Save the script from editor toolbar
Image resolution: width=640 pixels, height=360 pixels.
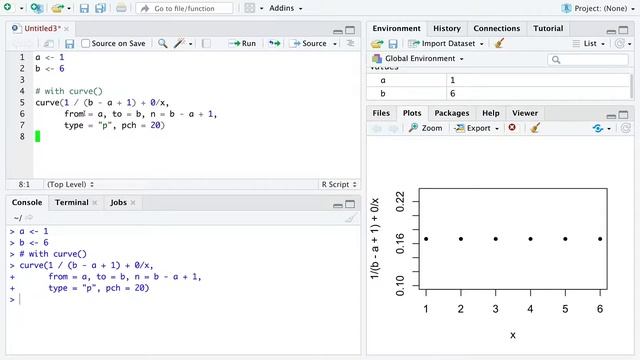pyautogui.click(x=70, y=43)
